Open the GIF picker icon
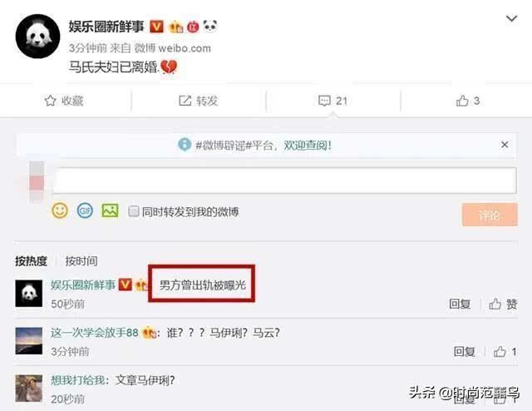The width and height of the screenshot is (532, 411). pos(85,211)
